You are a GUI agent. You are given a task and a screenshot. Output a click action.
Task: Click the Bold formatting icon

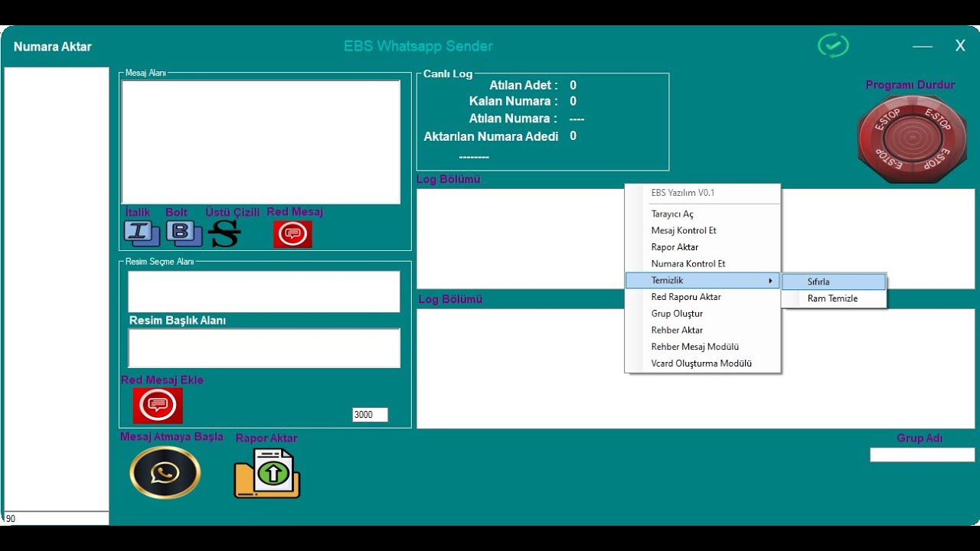pyautogui.click(x=184, y=233)
